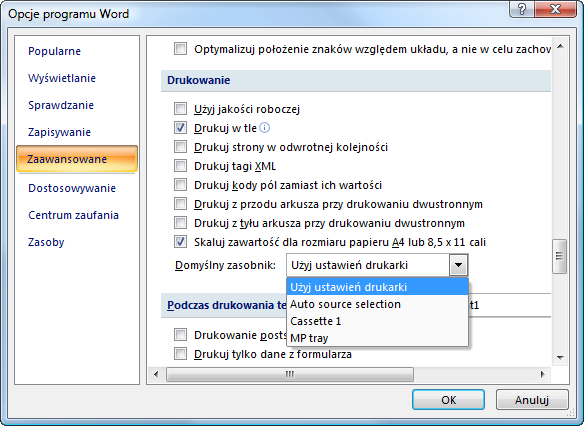Click the info icon beside Drukuj w tle
This screenshot has height=426, width=584.
pyautogui.click(x=264, y=128)
